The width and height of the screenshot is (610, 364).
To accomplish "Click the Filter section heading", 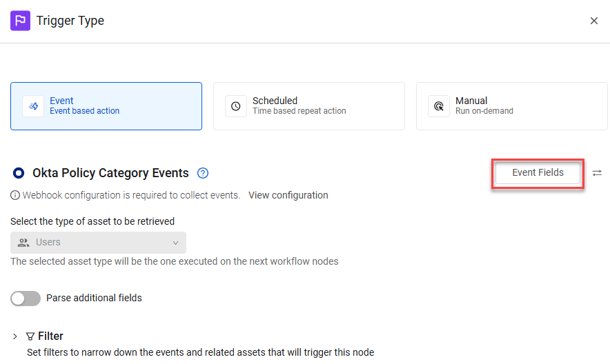I will (x=50, y=336).
